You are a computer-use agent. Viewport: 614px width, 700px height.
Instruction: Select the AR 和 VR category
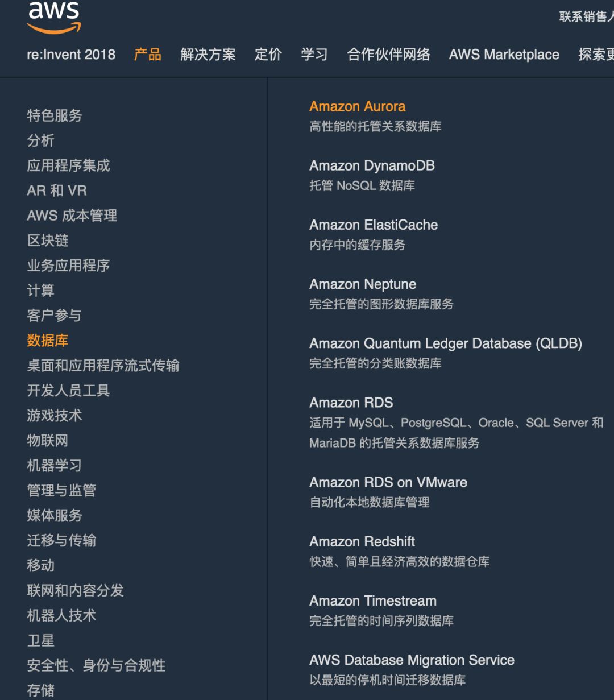click(x=57, y=190)
